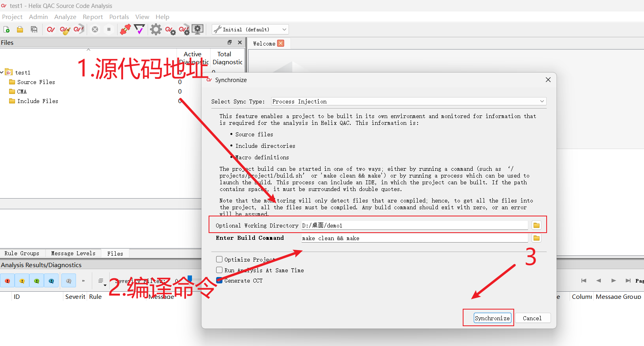Image resolution: width=644 pixels, height=346 pixels.
Task: Open the Analyze menu
Action: (x=65, y=17)
